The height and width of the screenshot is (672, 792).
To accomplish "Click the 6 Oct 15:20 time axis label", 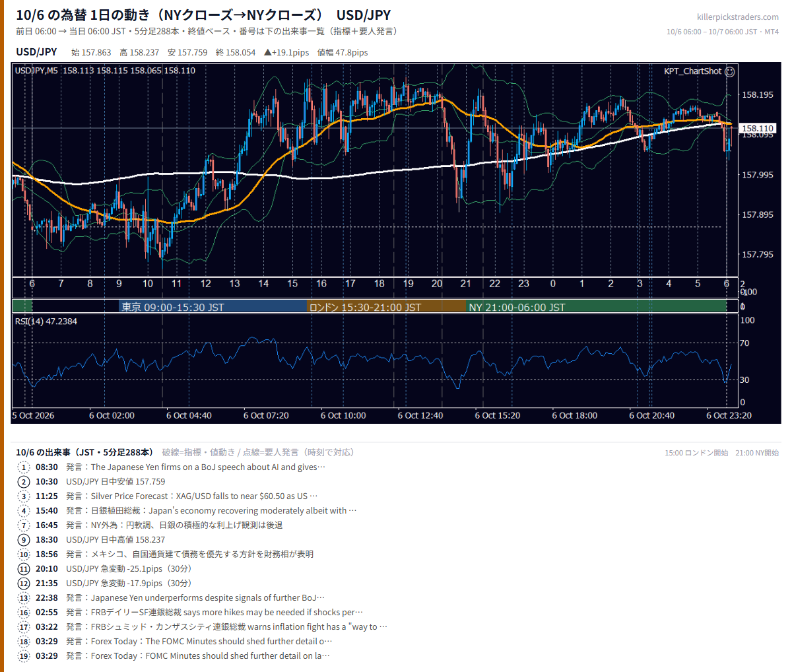I will (498, 416).
